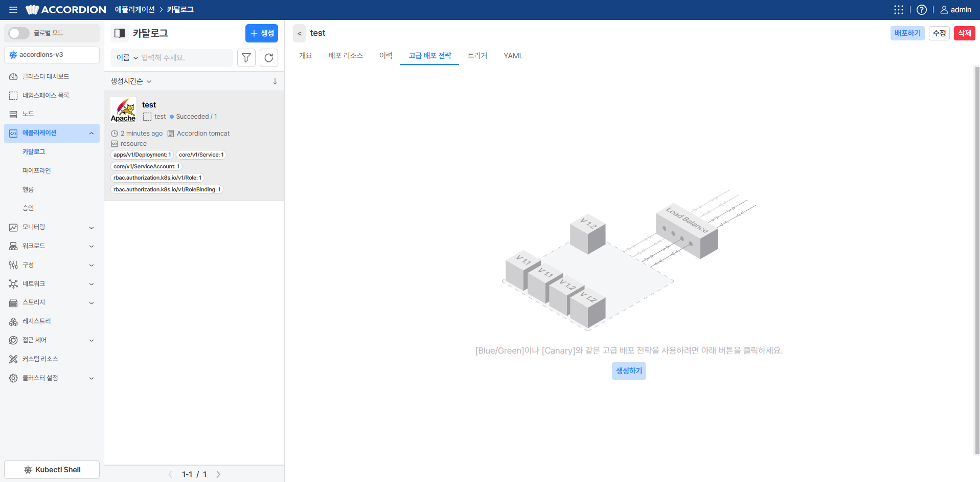Reverse the sort direction arrow
This screenshot has height=482, width=980.
(x=275, y=81)
